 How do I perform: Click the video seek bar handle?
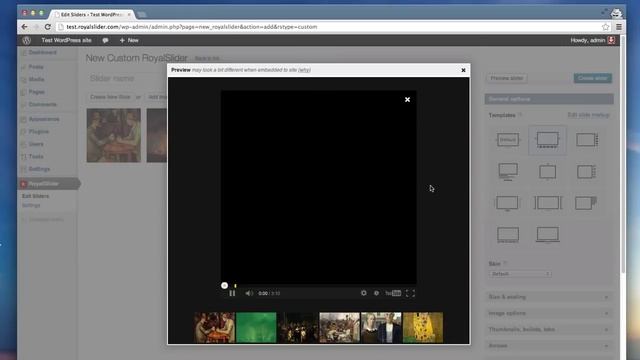(224, 285)
